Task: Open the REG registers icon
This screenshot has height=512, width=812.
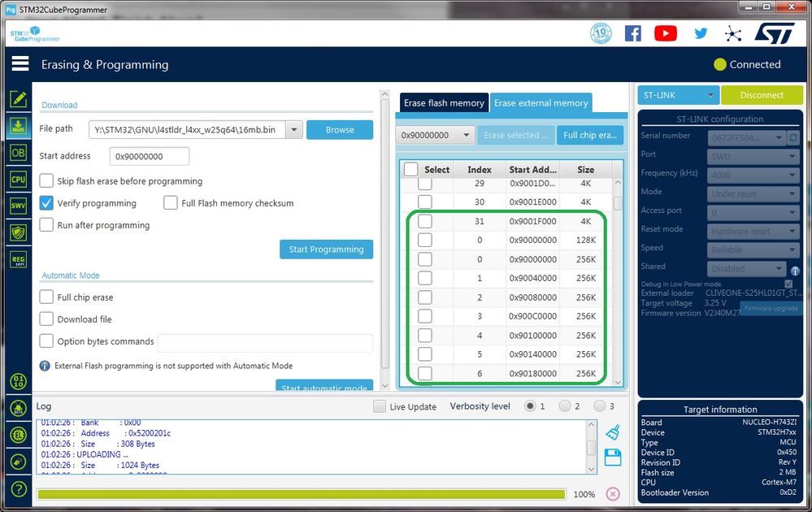Action: coord(18,259)
